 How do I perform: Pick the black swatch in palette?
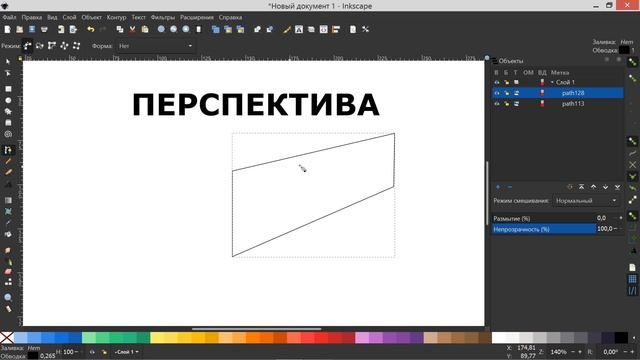click(x=621, y=338)
